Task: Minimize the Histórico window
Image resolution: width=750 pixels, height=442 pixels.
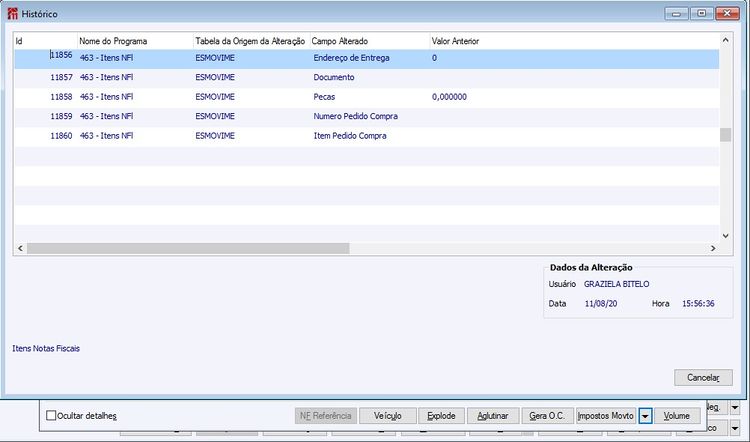Action: tap(676, 14)
